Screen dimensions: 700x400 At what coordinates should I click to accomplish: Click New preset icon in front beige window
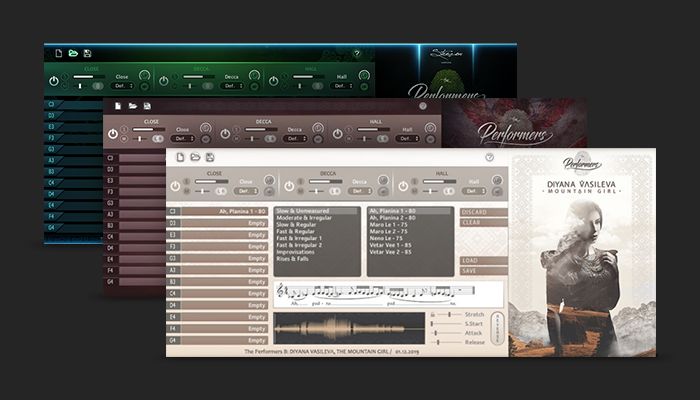click(180, 157)
